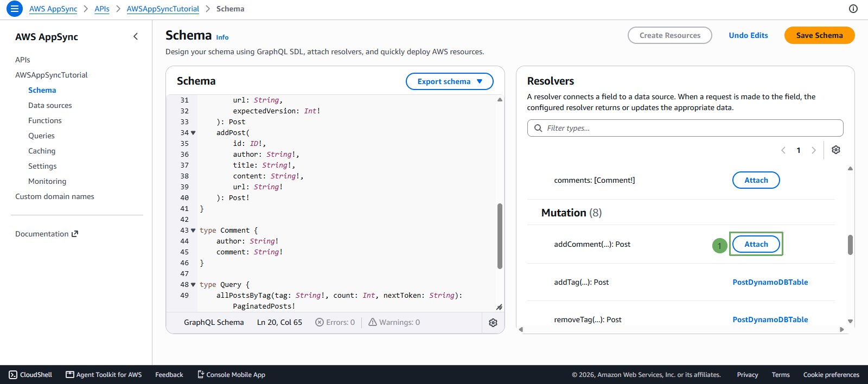Open PostDynamoDBTable resolver for removeTag
The width and height of the screenshot is (868, 384).
click(770, 319)
